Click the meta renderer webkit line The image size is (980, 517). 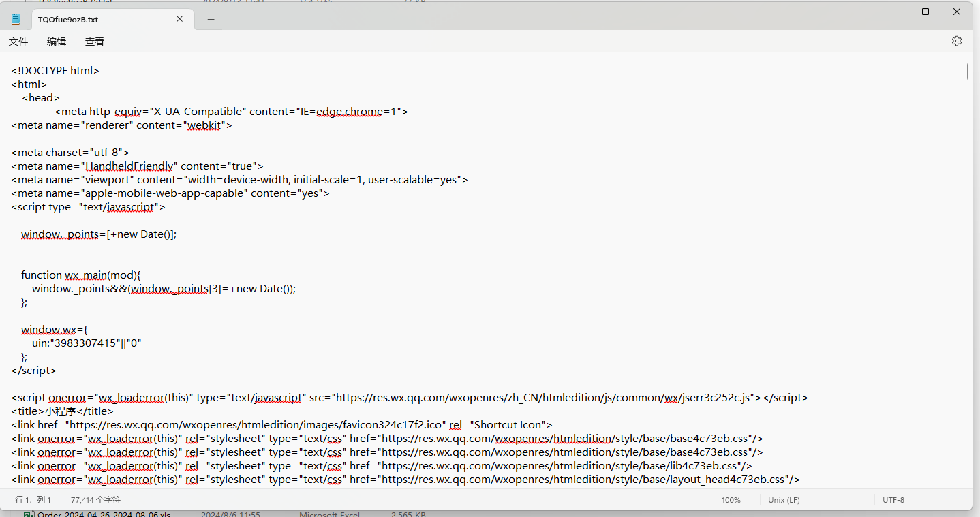click(x=121, y=125)
